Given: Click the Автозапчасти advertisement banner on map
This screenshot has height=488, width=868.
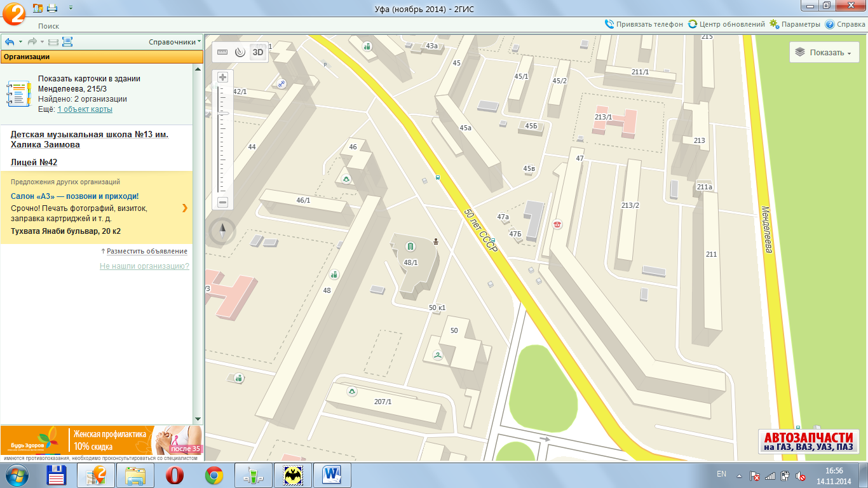Looking at the screenshot, I should pyautogui.click(x=808, y=442).
